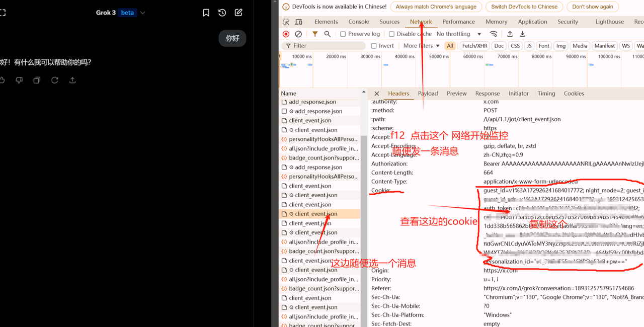Open the Memory tab
The width and height of the screenshot is (644, 327).
(496, 22)
